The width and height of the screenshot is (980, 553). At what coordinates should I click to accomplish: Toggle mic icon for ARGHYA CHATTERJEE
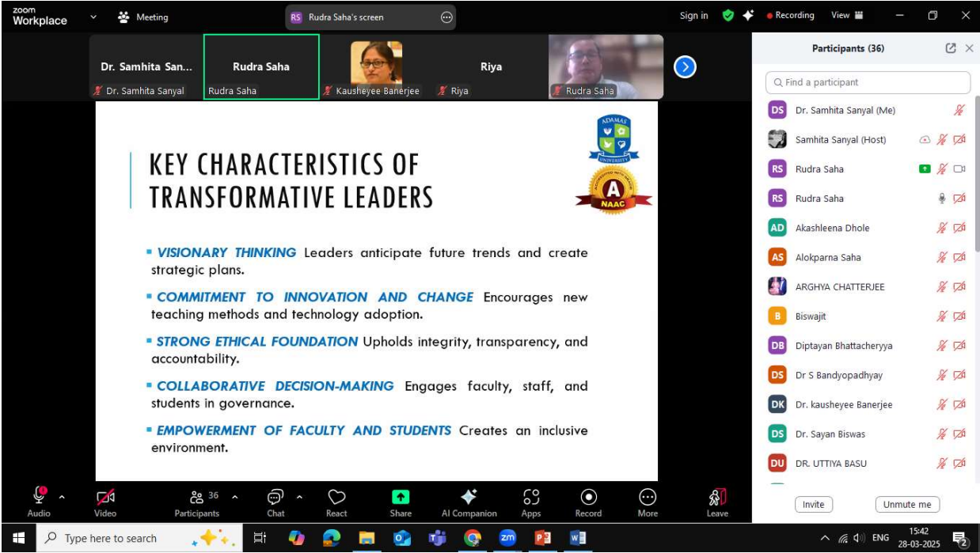(942, 287)
